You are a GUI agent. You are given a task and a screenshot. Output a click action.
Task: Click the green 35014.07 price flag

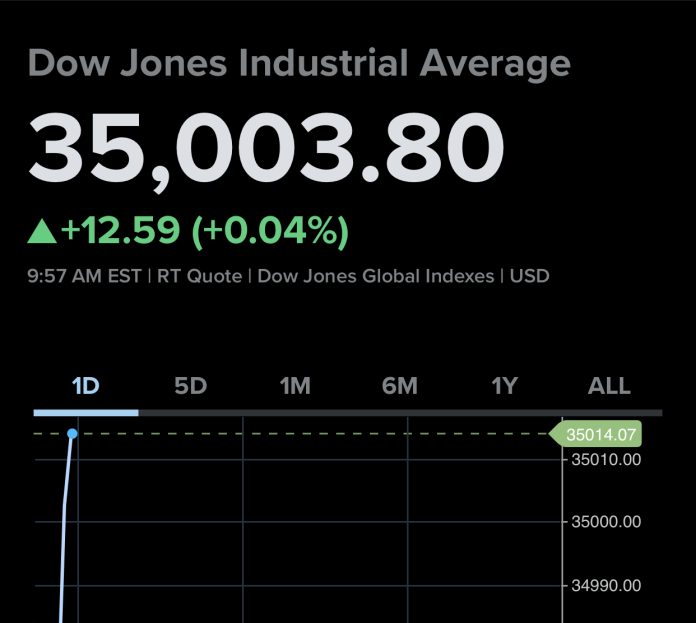pyautogui.click(x=600, y=435)
